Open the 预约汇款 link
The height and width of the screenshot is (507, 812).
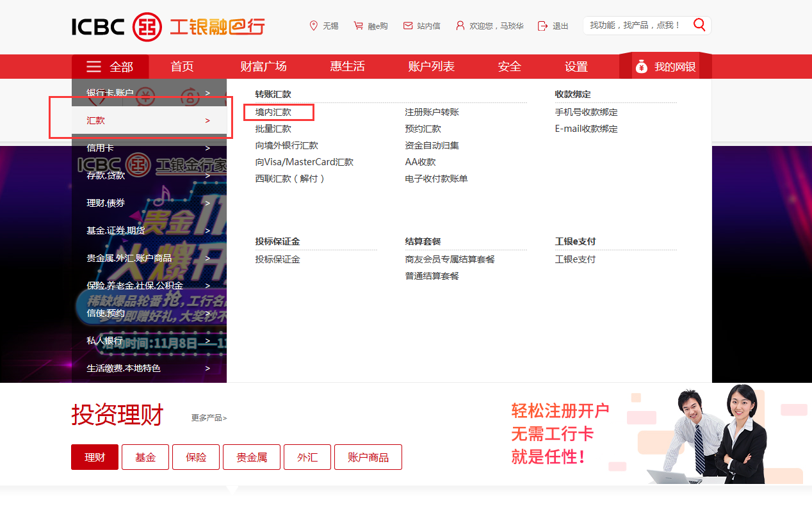(423, 129)
